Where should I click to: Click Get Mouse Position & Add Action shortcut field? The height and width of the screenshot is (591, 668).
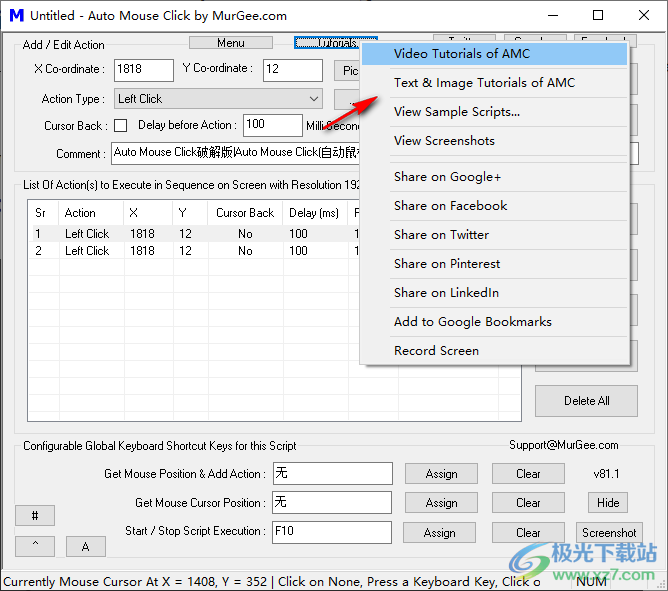(x=333, y=473)
